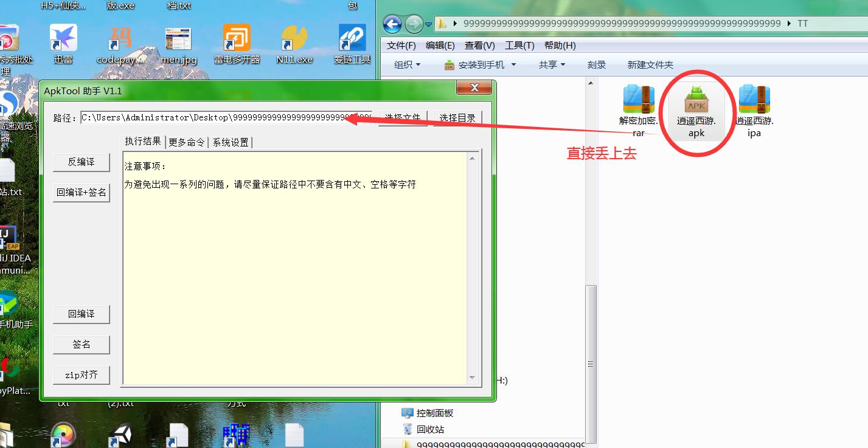Viewport: 868px width, 448px height.
Task: Click the men.jpg desktop file icon
Action: coord(178,39)
